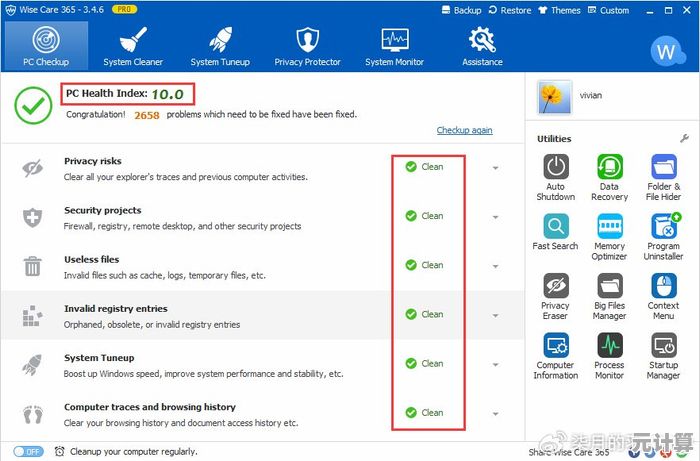Viewport: 700px width, 461px height.
Task: Open the System Tuneup tab
Action: (220, 46)
